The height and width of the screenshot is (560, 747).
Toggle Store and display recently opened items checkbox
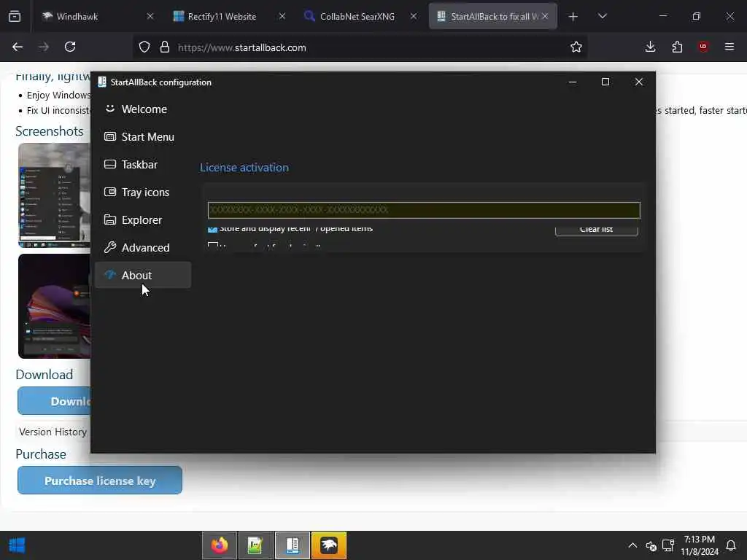point(212,228)
